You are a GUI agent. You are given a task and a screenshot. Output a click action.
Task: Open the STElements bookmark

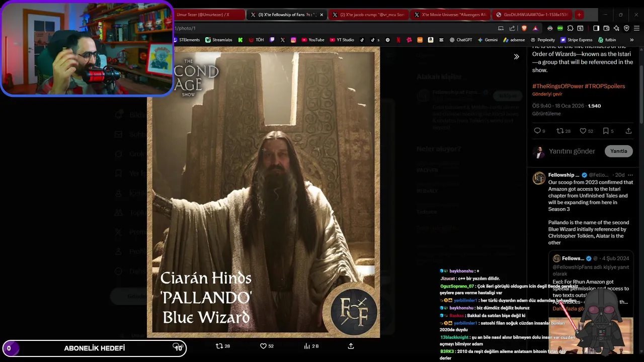pos(186,40)
